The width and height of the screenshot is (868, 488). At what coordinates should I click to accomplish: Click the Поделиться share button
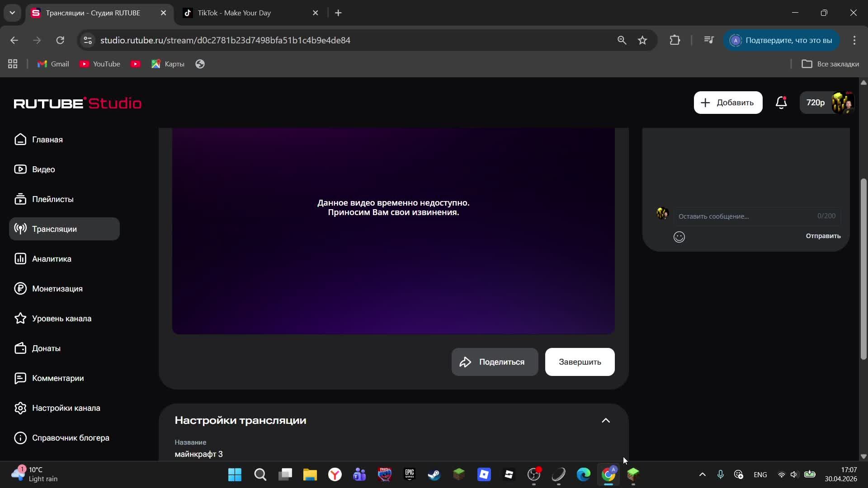tap(495, 362)
